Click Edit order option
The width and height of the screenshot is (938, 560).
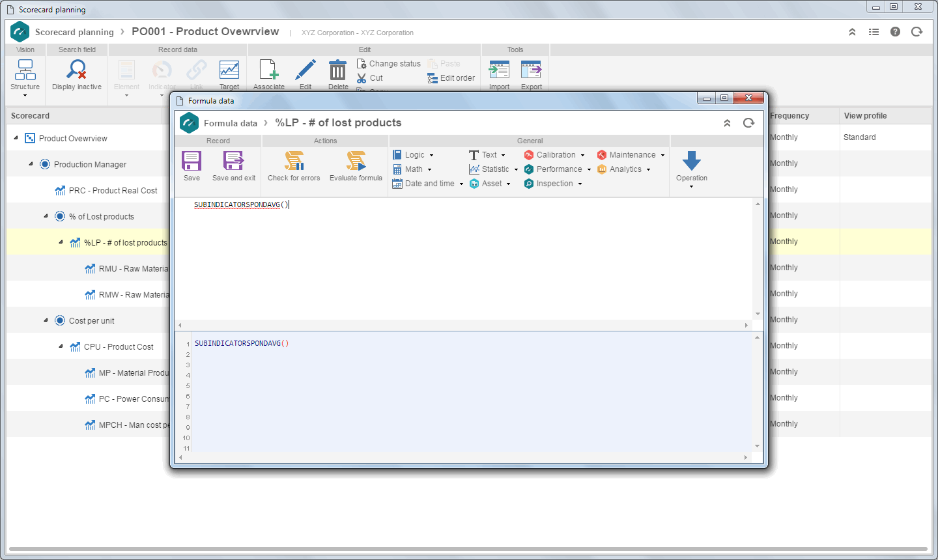pyautogui.click(x=451, y=78)
